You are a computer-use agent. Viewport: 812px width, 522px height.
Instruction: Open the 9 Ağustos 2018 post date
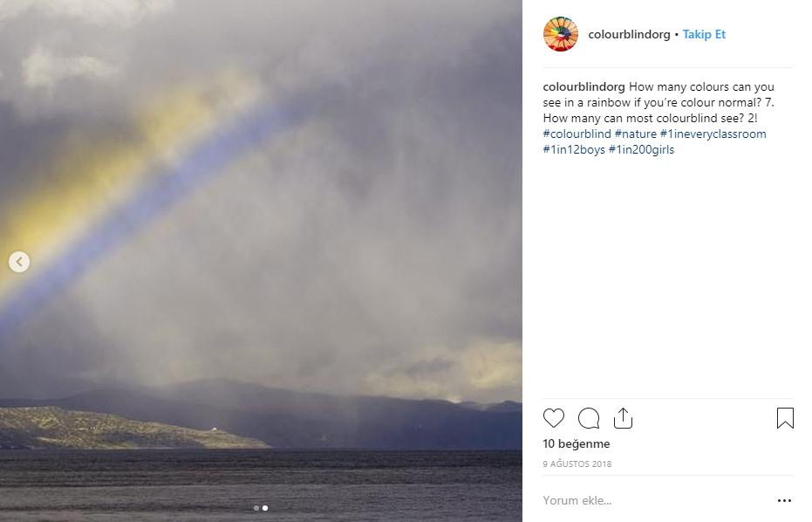pos(577,464)
